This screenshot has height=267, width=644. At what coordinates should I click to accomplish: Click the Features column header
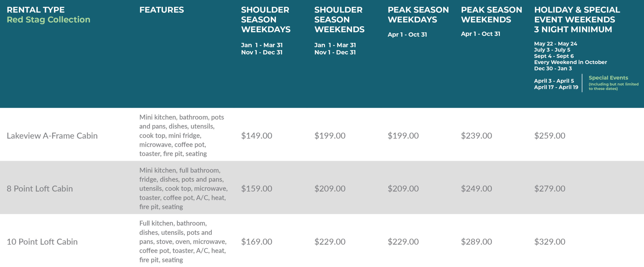pyautogui.click(x=162, y=10)
